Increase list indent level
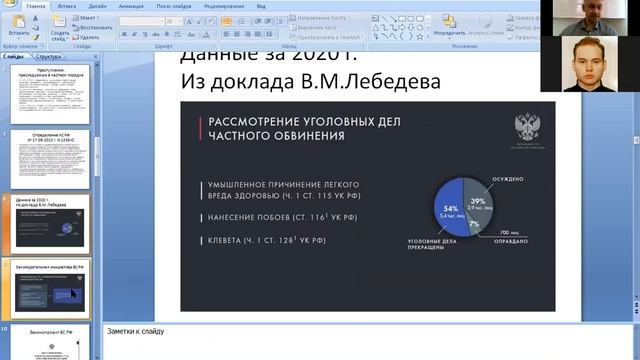Screen dimensions: 640x360 [x=268, y=21]
